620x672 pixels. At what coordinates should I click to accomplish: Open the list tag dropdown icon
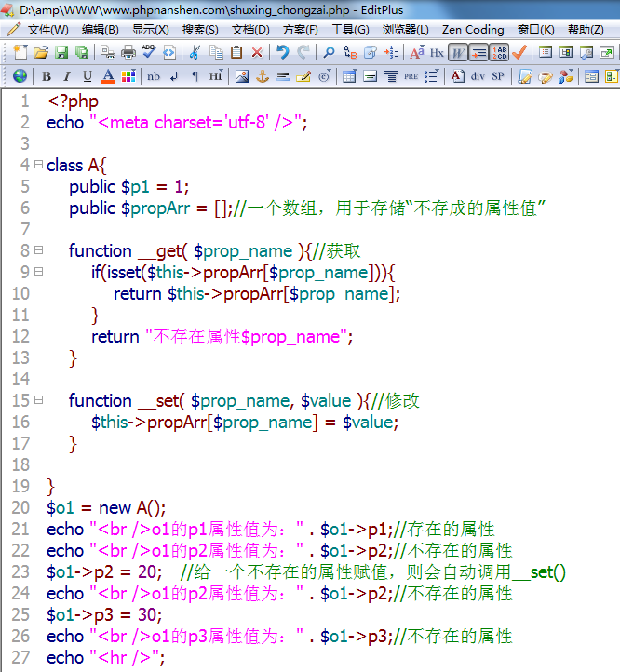(x=431, y=76)
